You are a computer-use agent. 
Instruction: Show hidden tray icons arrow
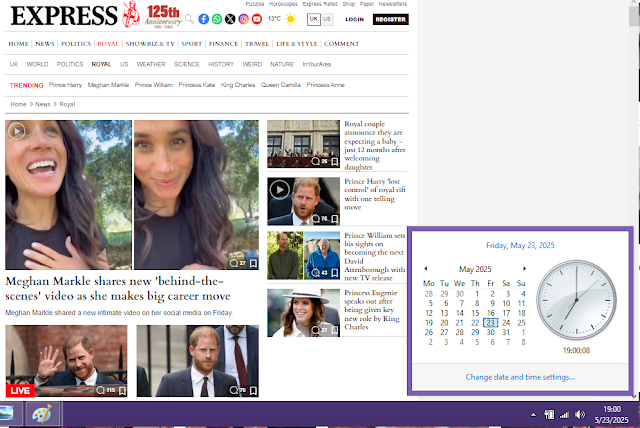533,415
